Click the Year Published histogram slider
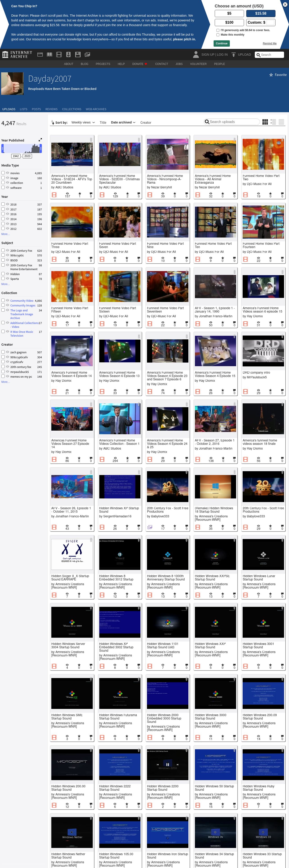Viewport: 289px width, 868px height. [x=22, y=148]
